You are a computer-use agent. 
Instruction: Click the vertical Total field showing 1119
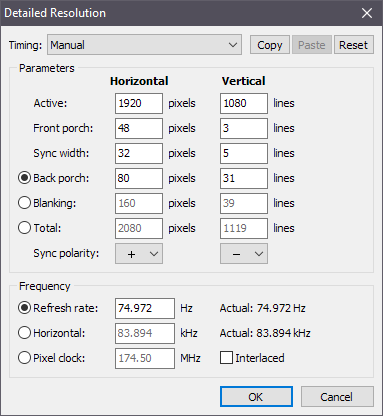(x=244, y=228)
